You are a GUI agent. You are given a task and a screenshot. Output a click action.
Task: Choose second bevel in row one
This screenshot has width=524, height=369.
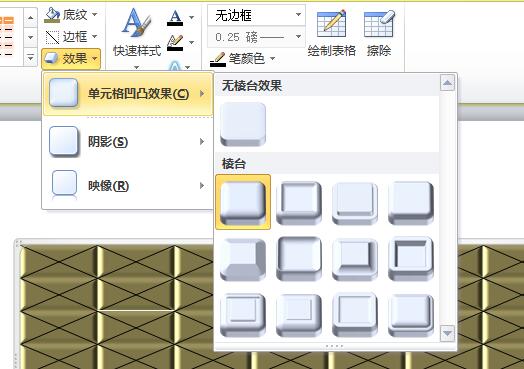(299, 202)
